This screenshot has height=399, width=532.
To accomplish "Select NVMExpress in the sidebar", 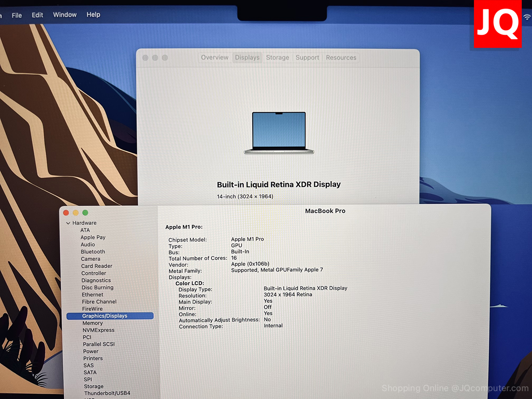I will tap(98, 330).
